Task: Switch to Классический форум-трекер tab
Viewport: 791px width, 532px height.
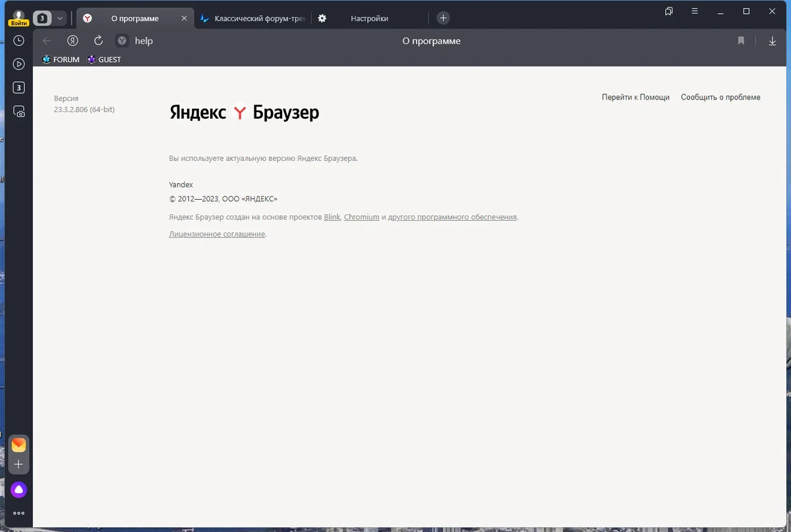Action: pos(252,18)
